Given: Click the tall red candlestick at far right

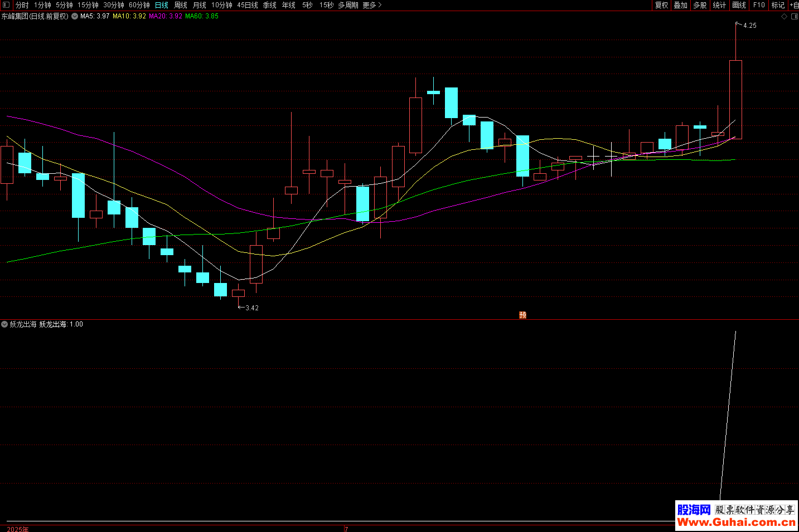Looking at the screenshot, I should (735, 99).
